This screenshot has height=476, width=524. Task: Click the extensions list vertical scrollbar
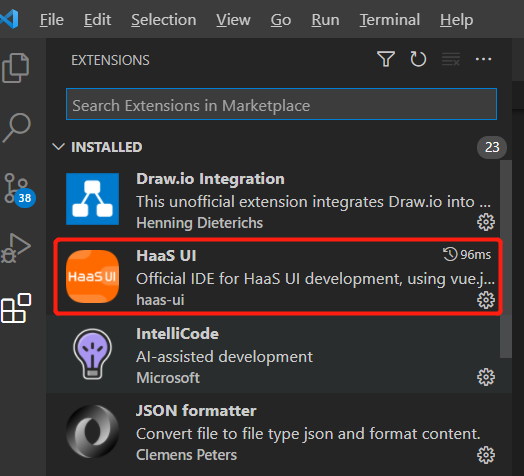(x=506, y=259)
